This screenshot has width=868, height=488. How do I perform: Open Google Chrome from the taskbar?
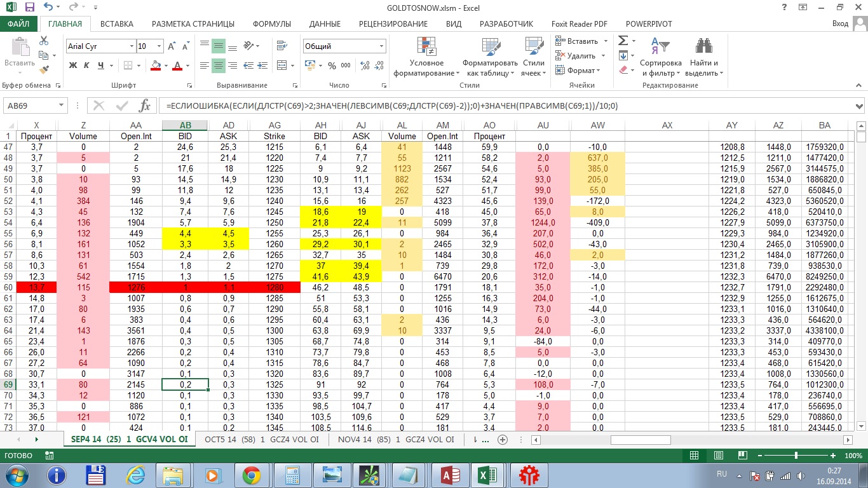pos(251,475)
